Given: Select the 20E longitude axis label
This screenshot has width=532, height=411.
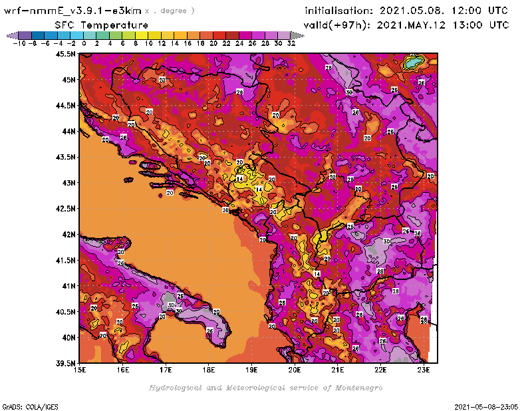Looking at the screenshot, I should click(295, 370).
